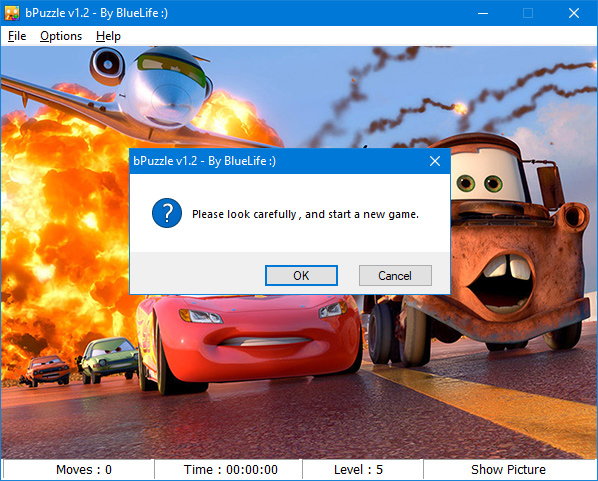Open the Options menu

(61, 36)
